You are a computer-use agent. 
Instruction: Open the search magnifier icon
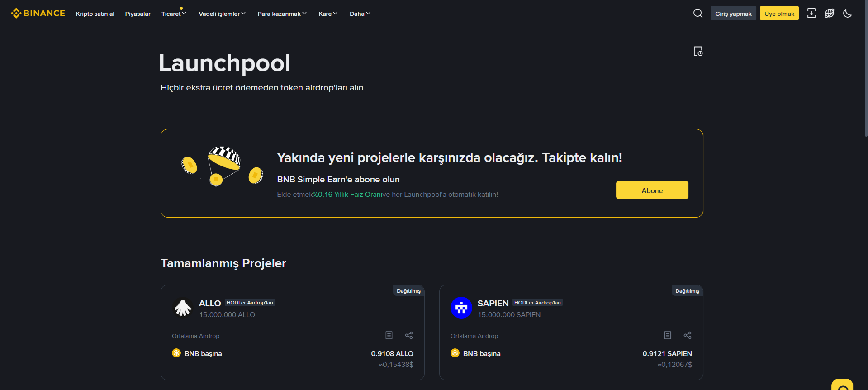698,13
